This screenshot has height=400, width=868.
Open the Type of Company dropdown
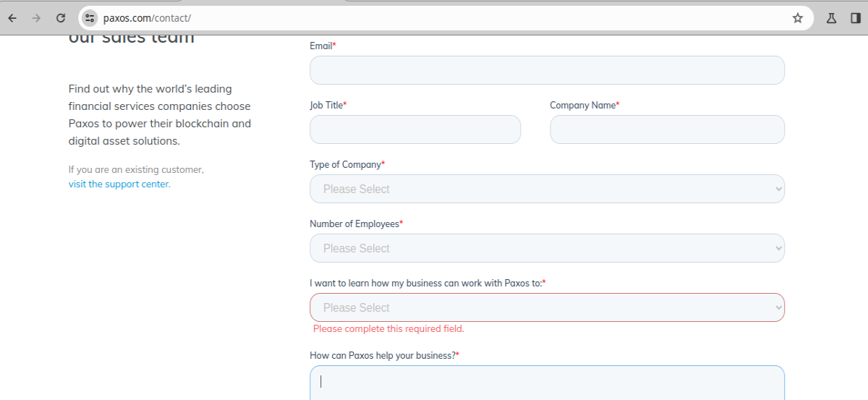547,189
